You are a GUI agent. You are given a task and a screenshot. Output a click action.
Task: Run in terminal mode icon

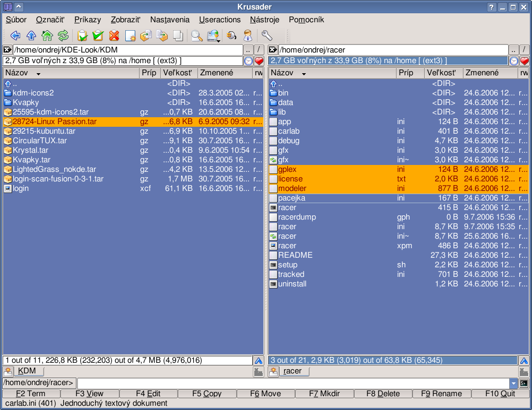[524, 383]
